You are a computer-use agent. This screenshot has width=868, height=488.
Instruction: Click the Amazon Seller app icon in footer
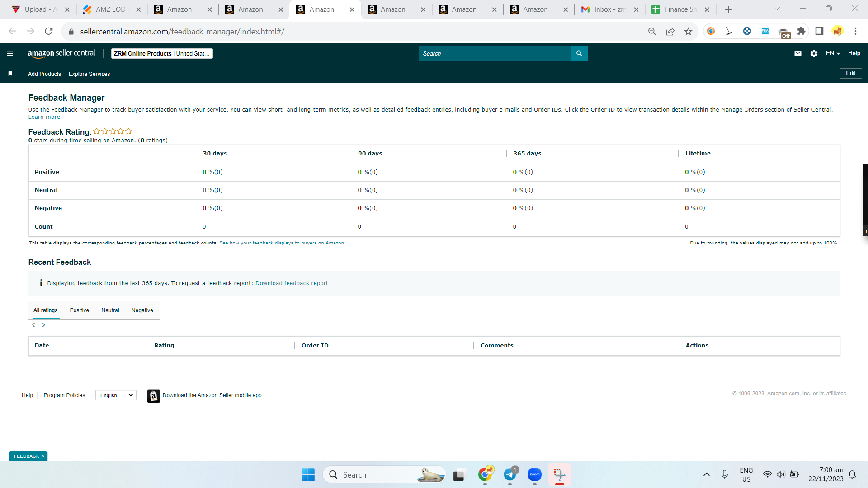[x=154, y=396]
